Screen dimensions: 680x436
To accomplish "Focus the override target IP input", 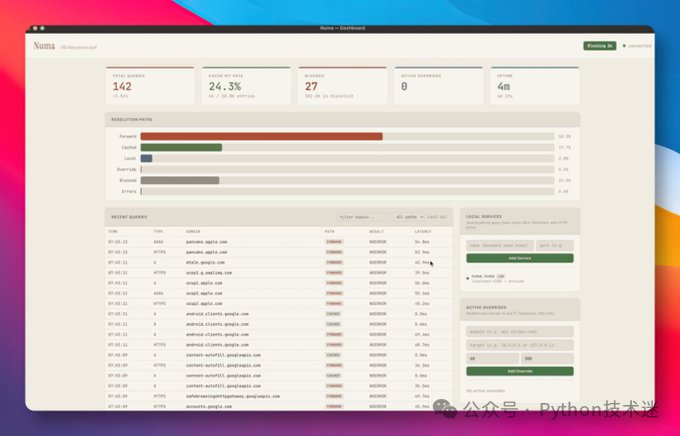I will point(520,345).
